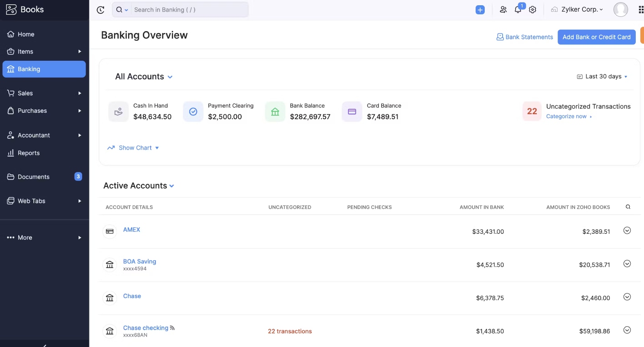Open the AMEX account link

coord(131,229)
